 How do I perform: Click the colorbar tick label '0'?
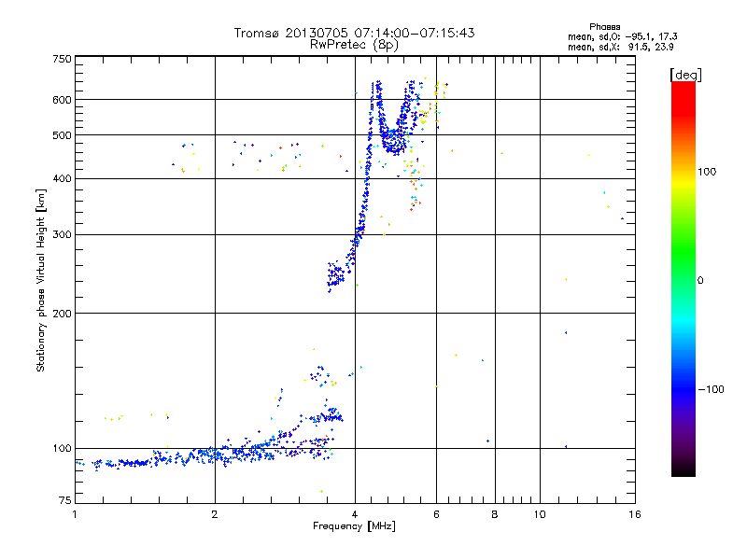(700, 281)
